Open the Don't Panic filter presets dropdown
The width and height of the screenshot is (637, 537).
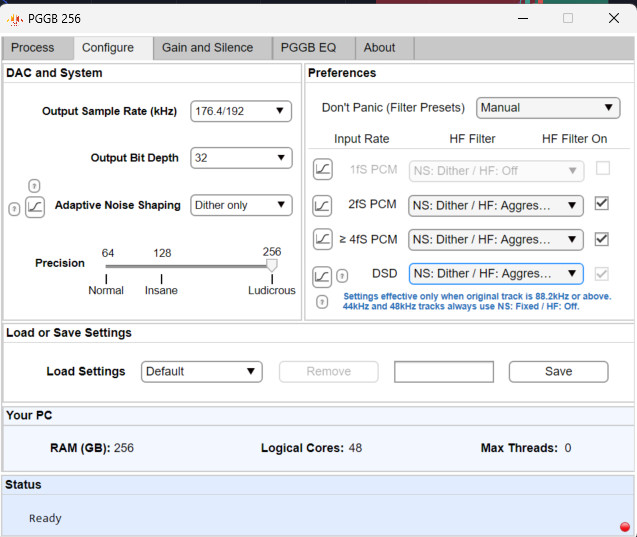point(548,108)
